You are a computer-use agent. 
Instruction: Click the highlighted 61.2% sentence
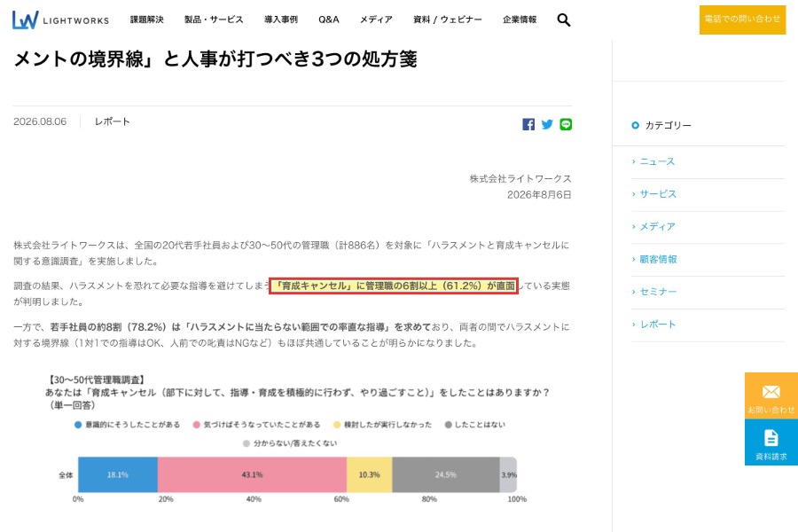394,286
